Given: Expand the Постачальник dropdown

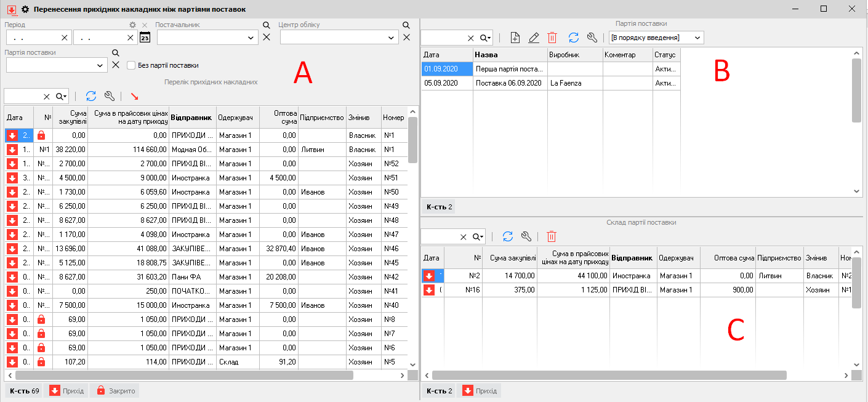Looking at the screenshot, I should point(251,38).
